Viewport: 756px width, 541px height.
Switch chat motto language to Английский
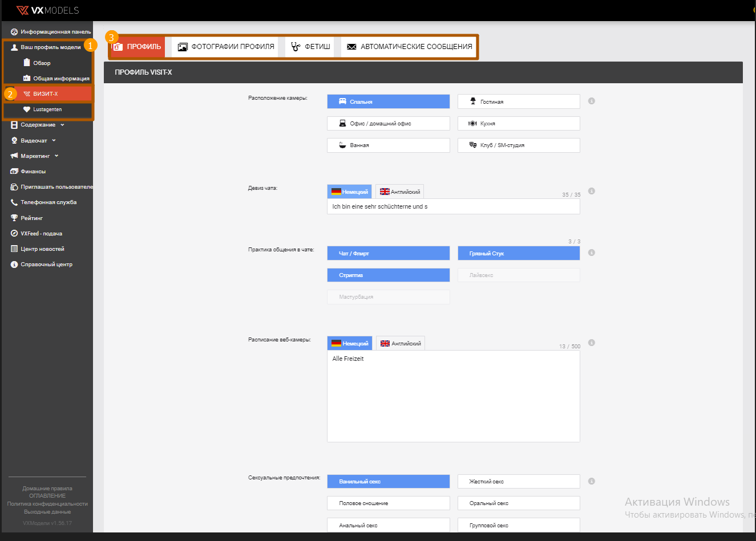(x=400, y=192)
